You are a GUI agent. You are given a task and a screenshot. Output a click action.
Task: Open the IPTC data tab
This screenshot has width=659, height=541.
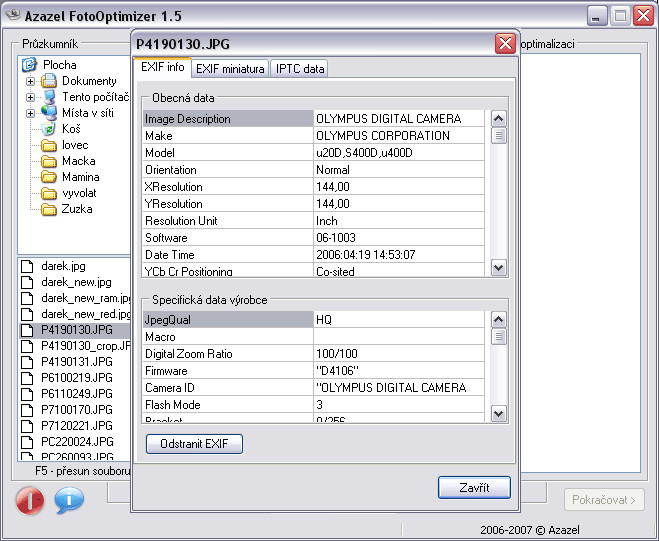pos(300,69)
